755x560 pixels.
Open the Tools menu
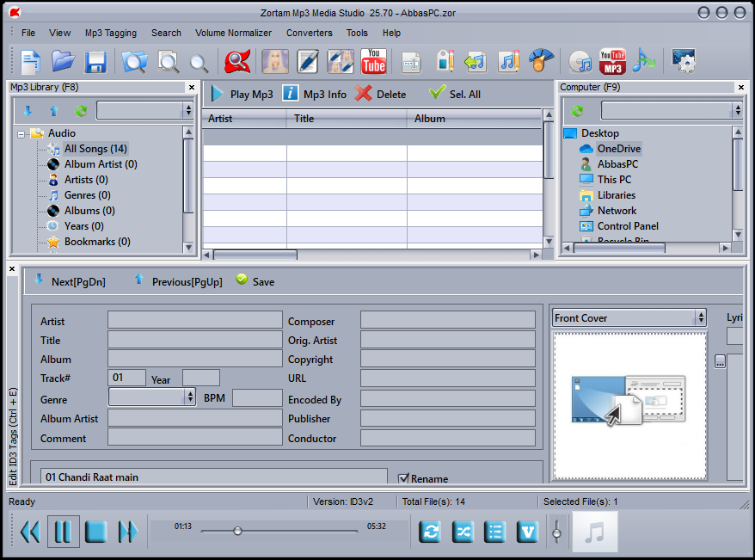[357, 33]
